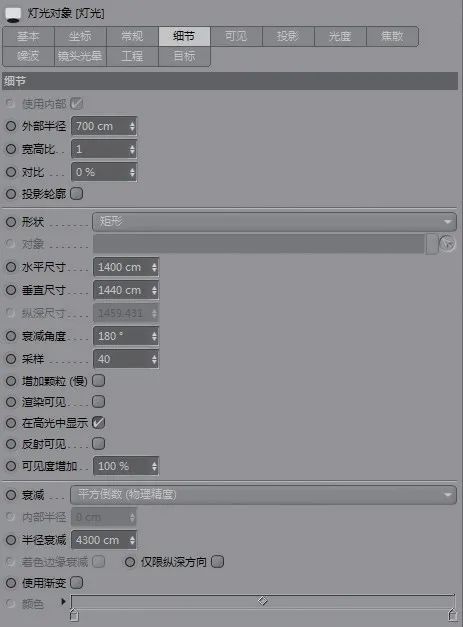Click the 垂直尺寸 1440 cm field

[x=126, y=290]
